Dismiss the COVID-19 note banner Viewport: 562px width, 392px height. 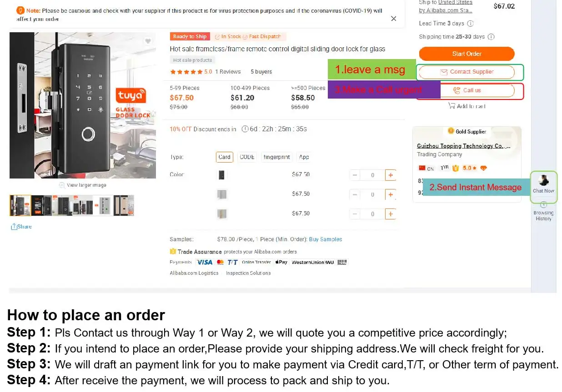[x=394, y=19]
